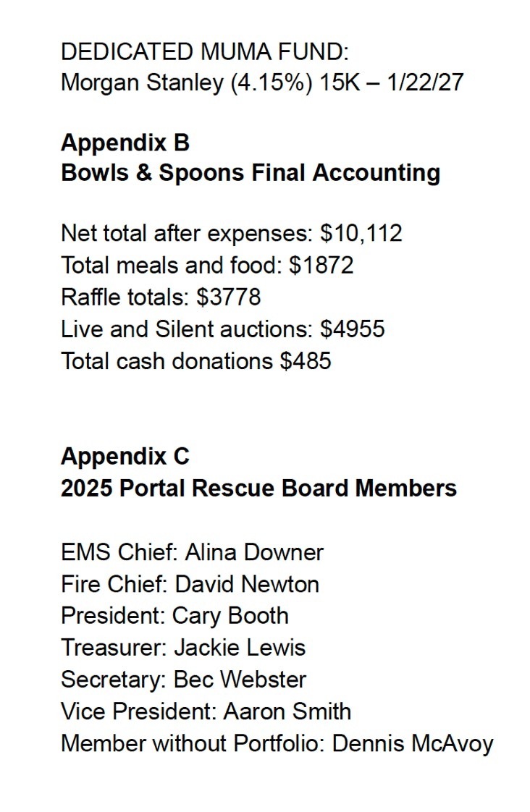Select the Treasurer Jackie Lewis line
530x812 pixels.
pos(183,648)
